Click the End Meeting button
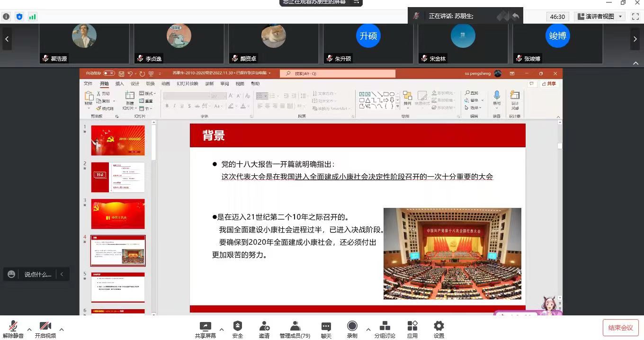Image resolution: width=644 pixels, height=340 pixels. pyautogui.click(x=620, y=328)
